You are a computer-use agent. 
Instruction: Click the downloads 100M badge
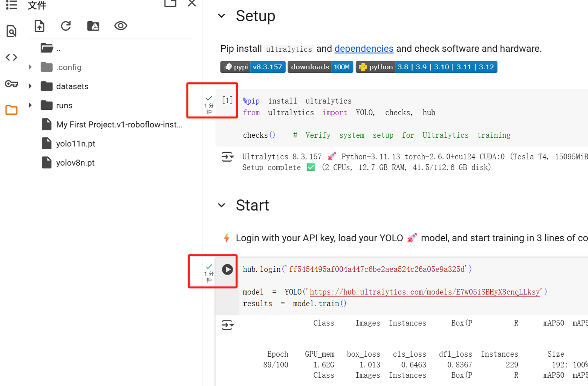[320, 67]
